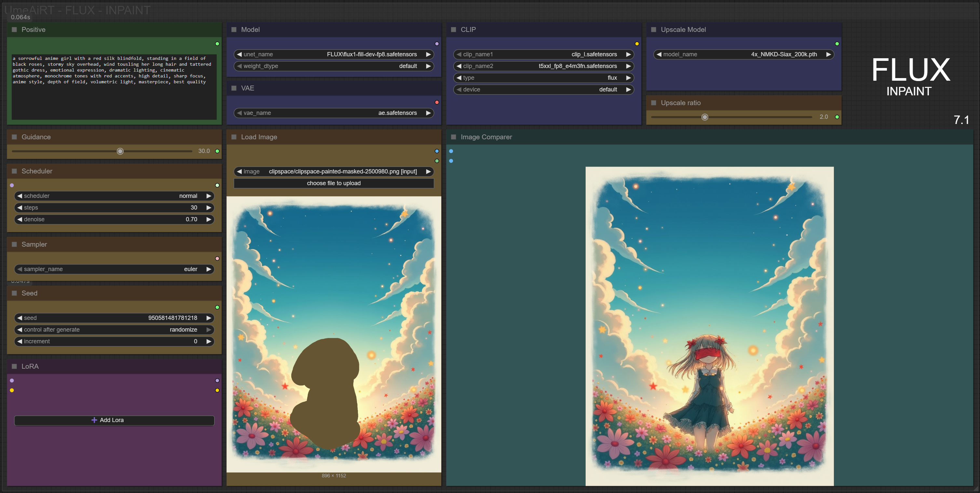
Task: Click the previous arrow on scheduler widget
Action: 20,196
